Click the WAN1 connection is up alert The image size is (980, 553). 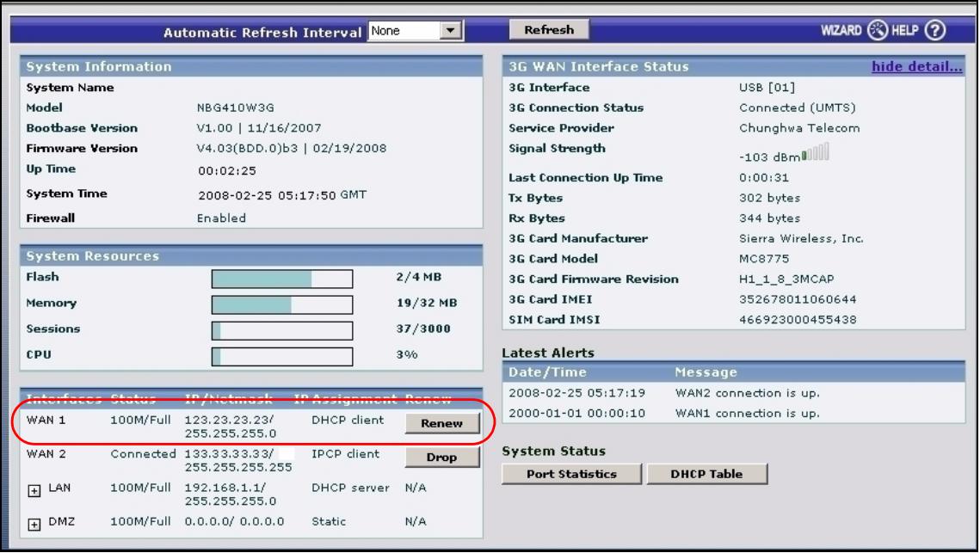pyautogui.click(x=748, y=413)
